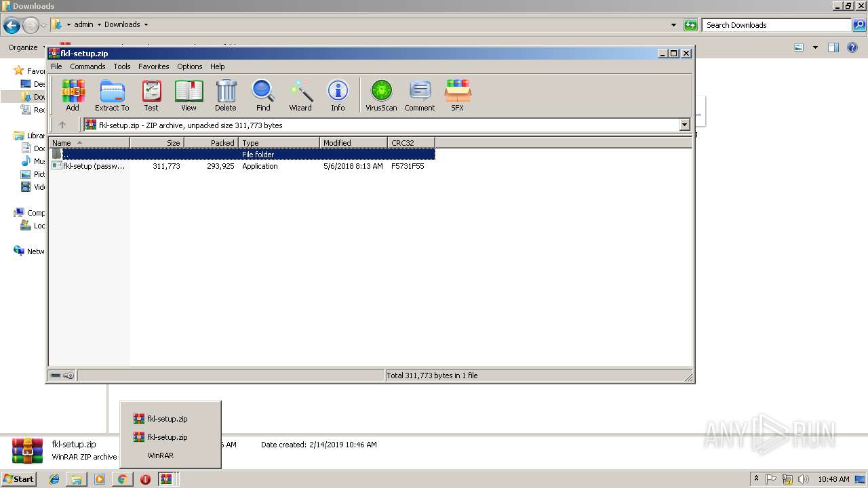This screenshot has height=488, width=868.
Task: Start VirusScan on the archive
Action: pos(381,95)
